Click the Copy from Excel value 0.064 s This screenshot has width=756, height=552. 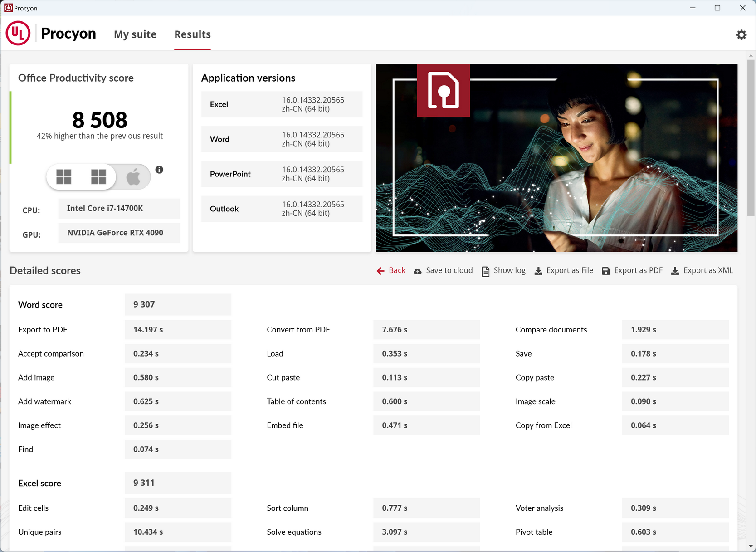[x=675, y=426]
